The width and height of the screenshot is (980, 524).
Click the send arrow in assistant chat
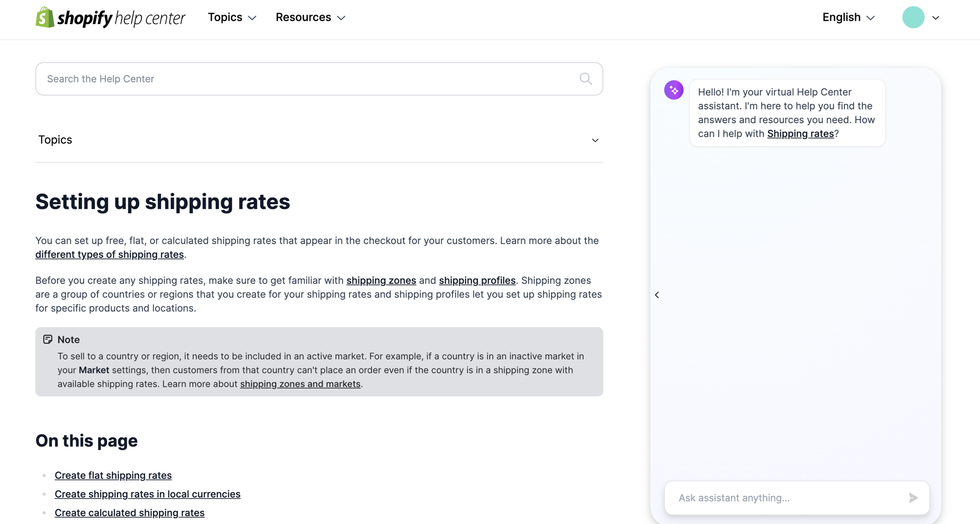913,498
